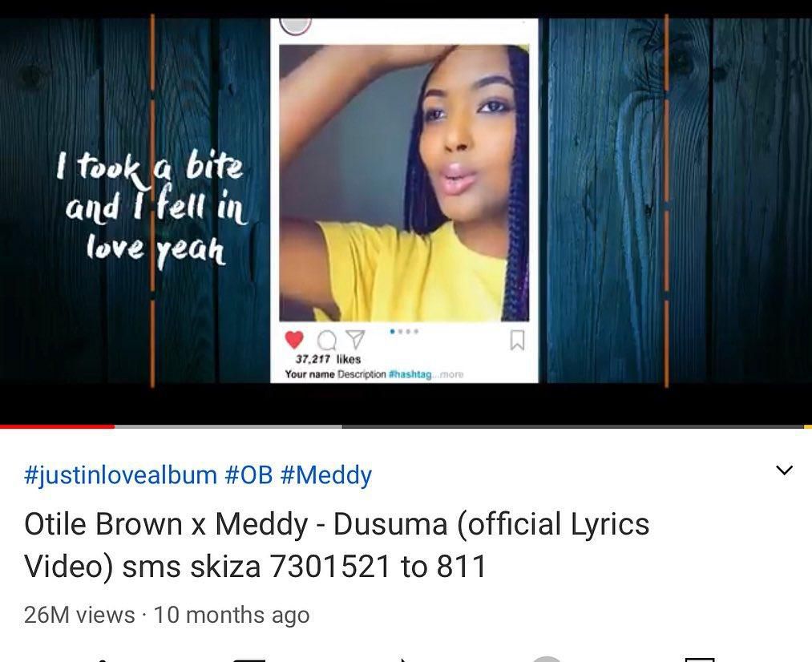The width and height of the screenshot is (812, 662).
Task: Click the blue #hashtag in the post caption
Action: [x=410, y=374]
